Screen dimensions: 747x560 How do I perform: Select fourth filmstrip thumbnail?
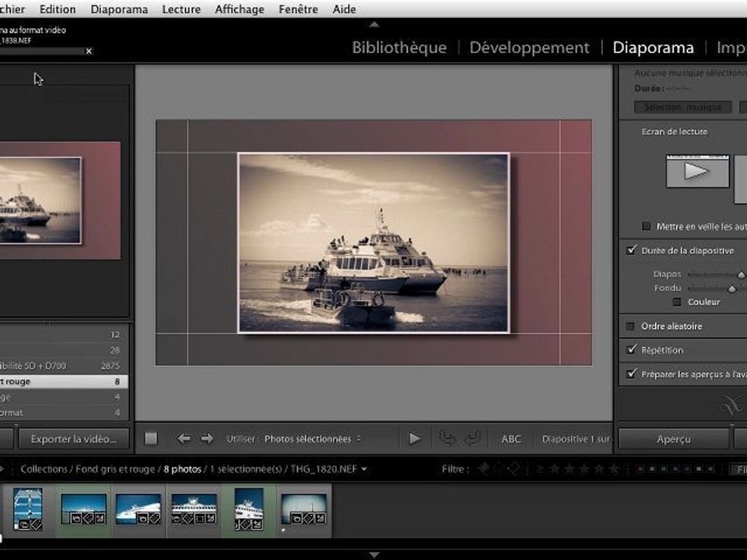[194, 509]
